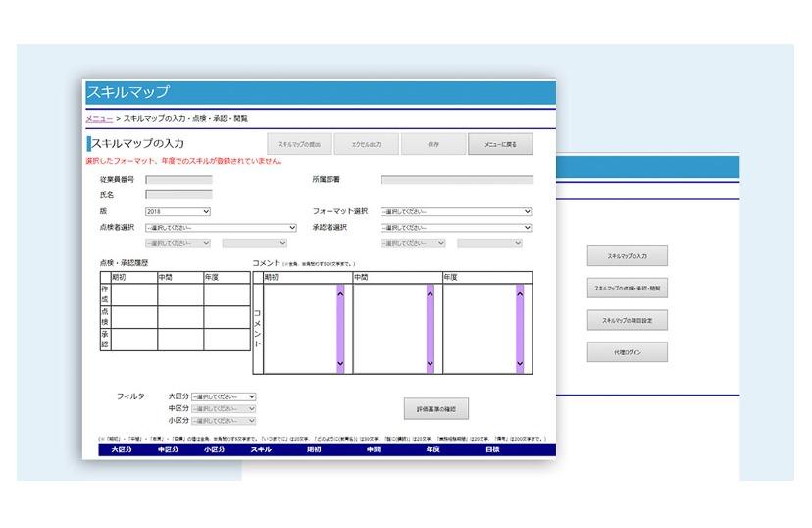812x528 pixels.
Task: Expand the フォーマット選択 dropdown
Action: (455, 211)
